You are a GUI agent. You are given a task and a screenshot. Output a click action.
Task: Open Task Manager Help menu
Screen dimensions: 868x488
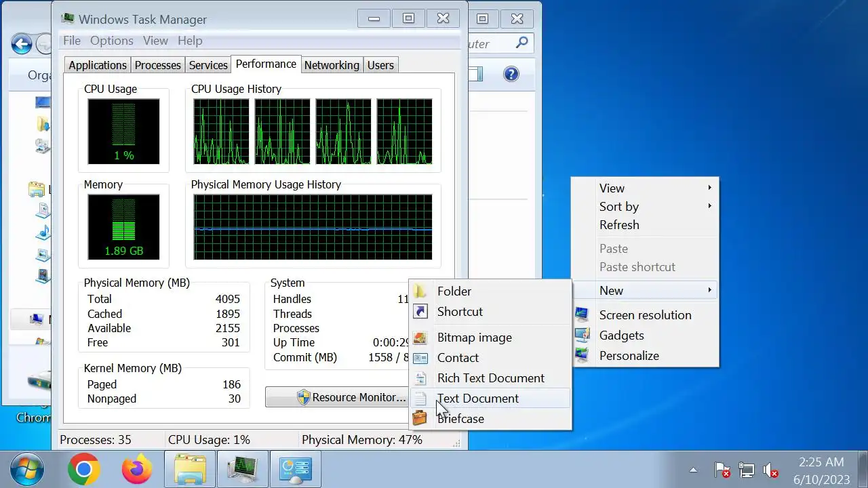[x=190, y=41]
